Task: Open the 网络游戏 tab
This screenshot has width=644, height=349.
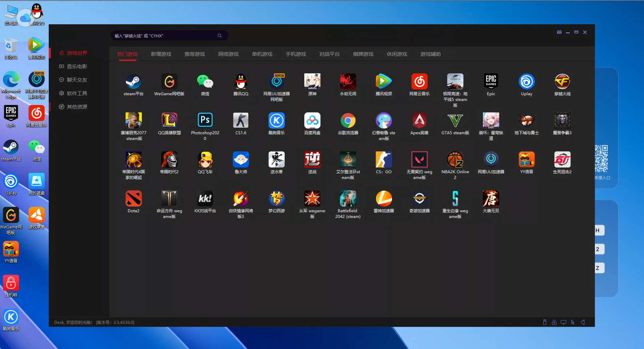Action: click(x=228, y=54)
